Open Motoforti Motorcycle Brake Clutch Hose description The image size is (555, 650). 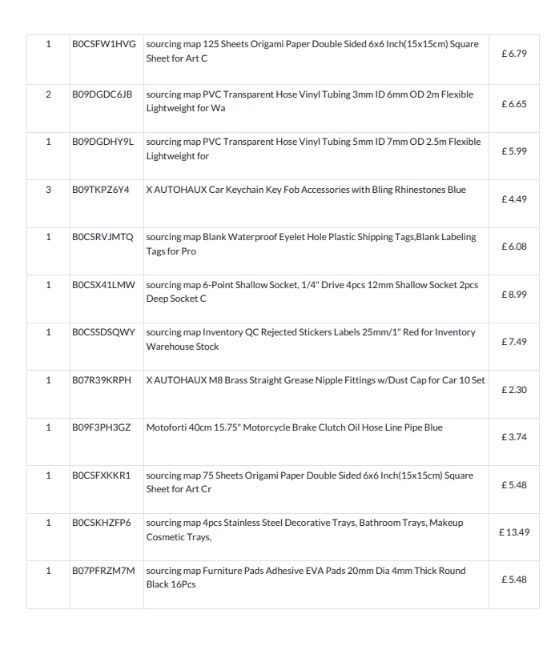click(x=294, y=428)
